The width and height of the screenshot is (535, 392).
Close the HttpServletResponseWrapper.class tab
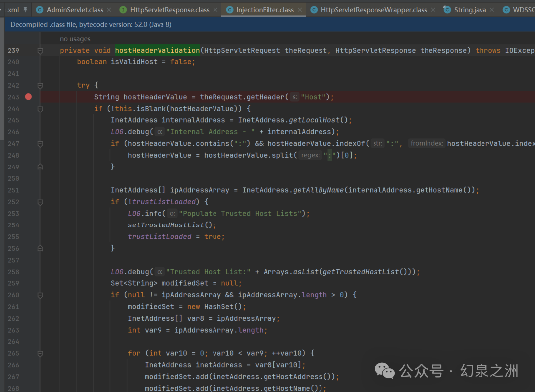[433, 10]
